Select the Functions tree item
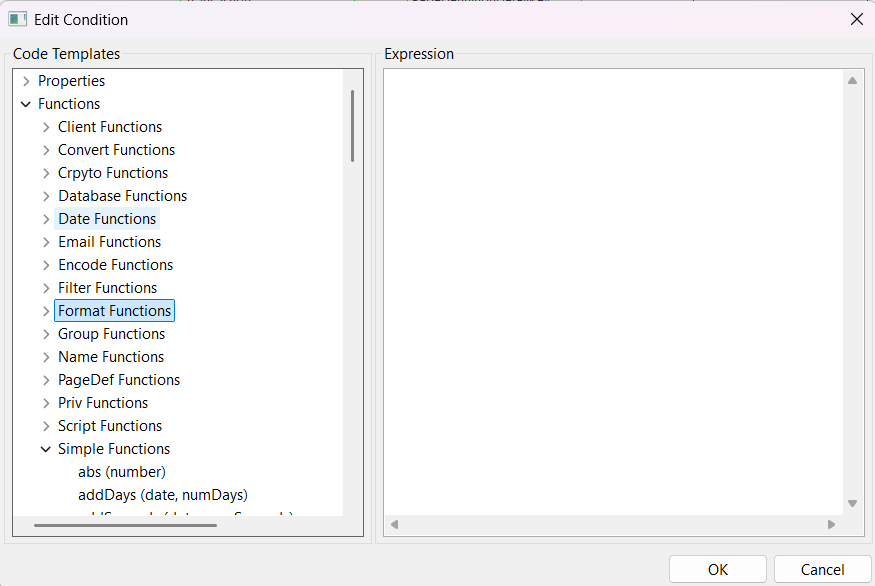Screen dimensions: 875x586 coord(69,104)
